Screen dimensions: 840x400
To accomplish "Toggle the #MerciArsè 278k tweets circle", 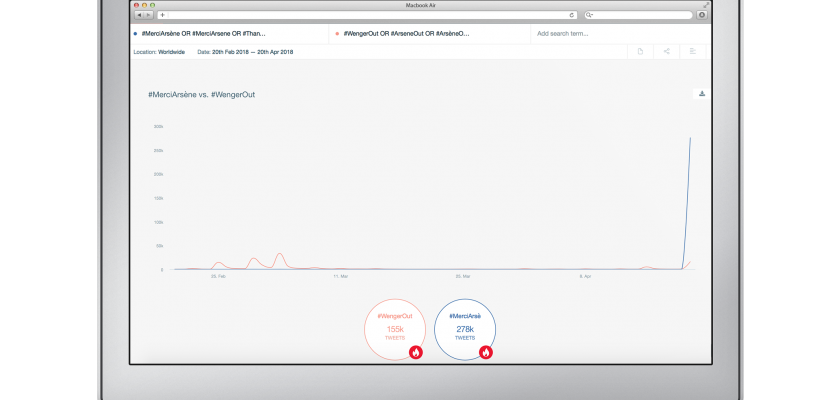I will 465,327.
